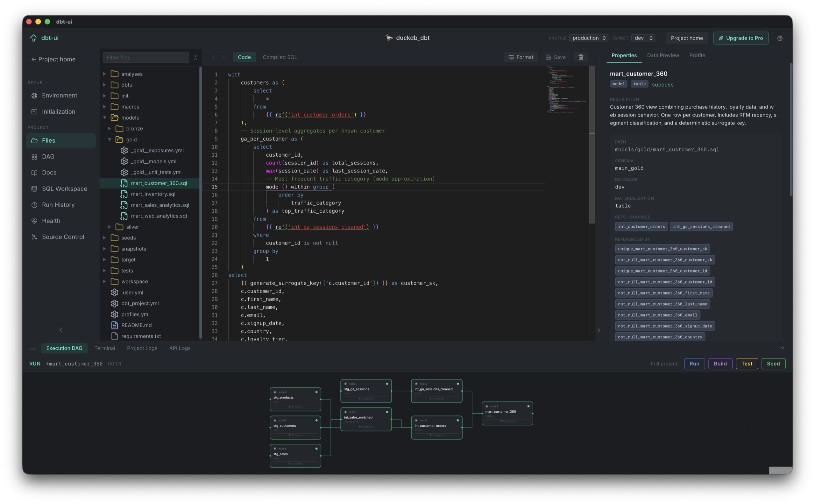The image size is (815, 504).
Task: Switch to Terminal tab
Action: [105, 348]
